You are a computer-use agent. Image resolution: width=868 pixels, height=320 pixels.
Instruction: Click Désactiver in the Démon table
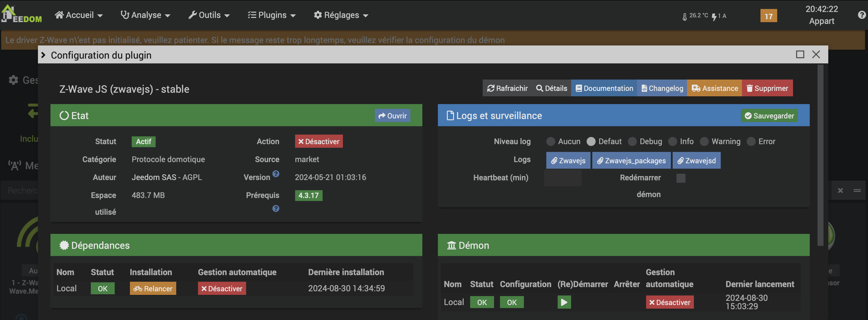(670, 302)
